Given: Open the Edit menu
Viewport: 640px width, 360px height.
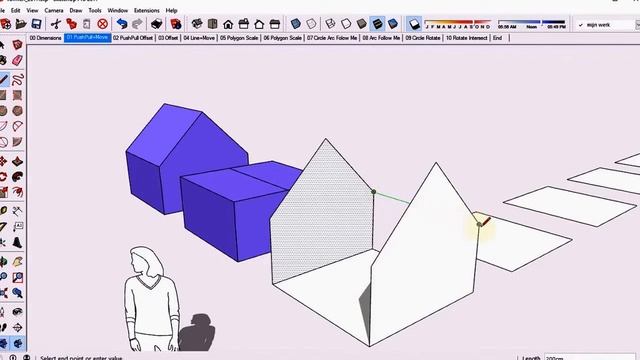Looking at the screenshot, I should pyautogui.click(x=16, y=10).
